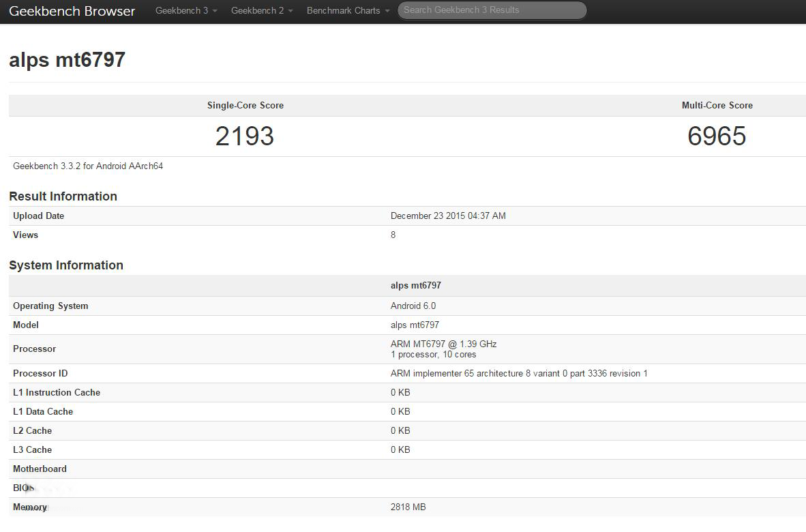This screenshot has height=532, width=806.
Task: Expand the Geekbench 2 dropdown menu
Action: pos(262,11)
